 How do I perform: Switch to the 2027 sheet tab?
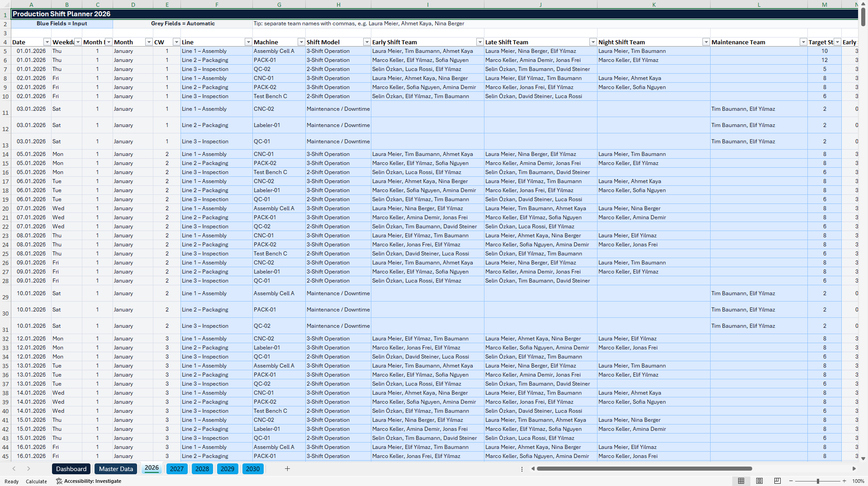pyautogui.click(x=177, y=469)
